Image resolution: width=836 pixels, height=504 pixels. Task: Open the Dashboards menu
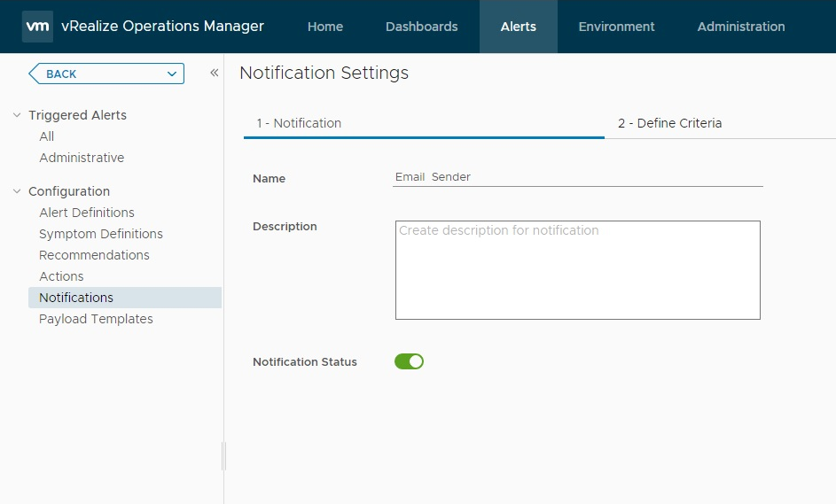tap(421, 27)
